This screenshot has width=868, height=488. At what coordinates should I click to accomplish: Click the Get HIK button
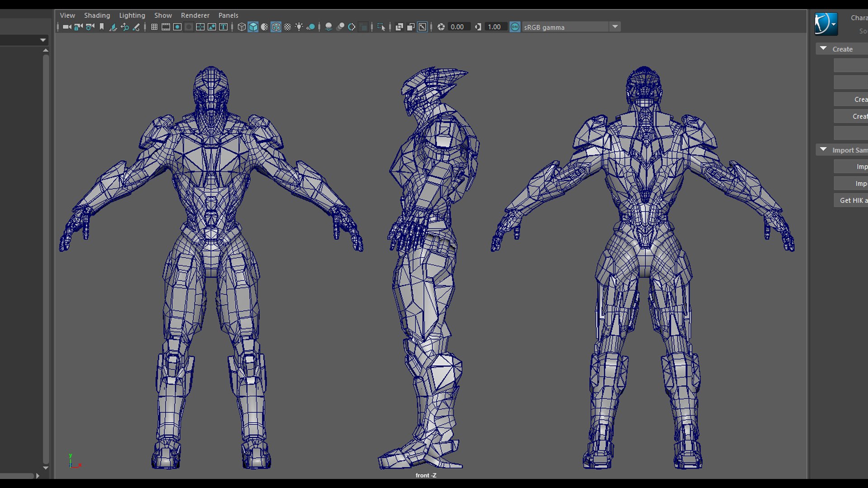(851, 200)
